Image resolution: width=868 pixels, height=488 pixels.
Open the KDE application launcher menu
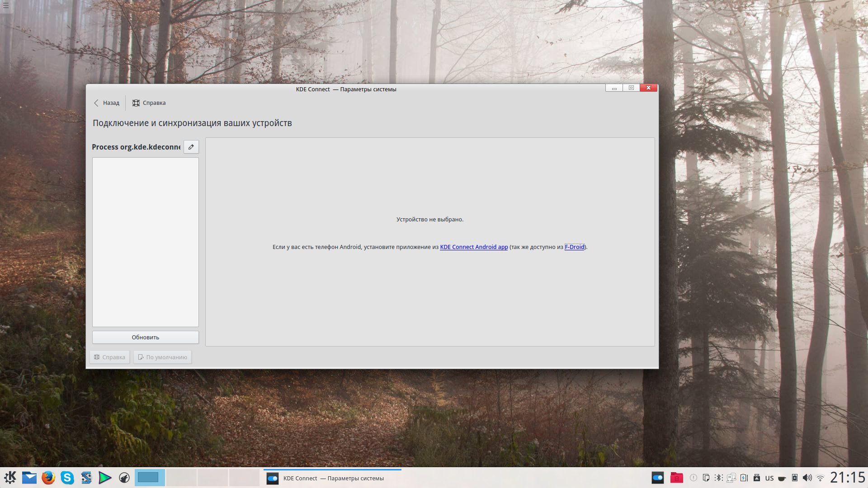10,478
